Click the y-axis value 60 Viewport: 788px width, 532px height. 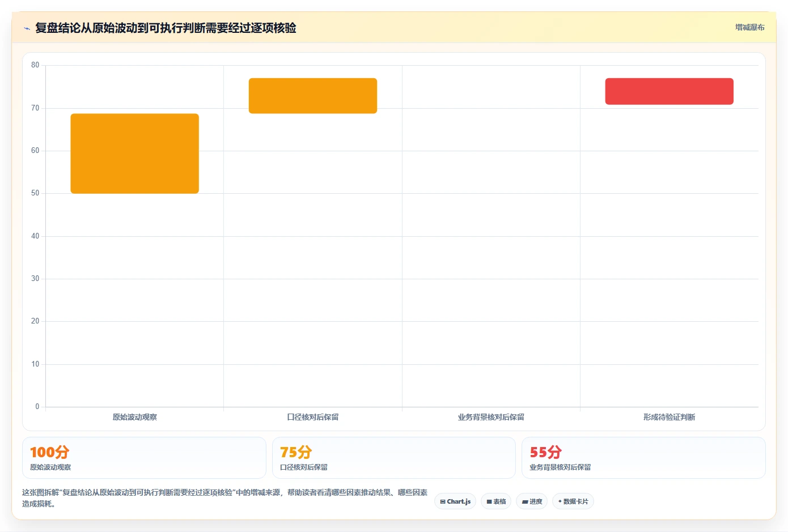[x=35, y=151]
